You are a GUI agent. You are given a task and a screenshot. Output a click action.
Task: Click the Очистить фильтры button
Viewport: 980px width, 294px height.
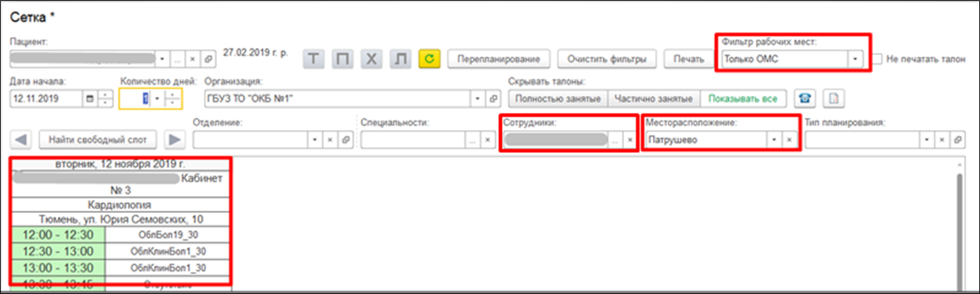coord(607,59)
